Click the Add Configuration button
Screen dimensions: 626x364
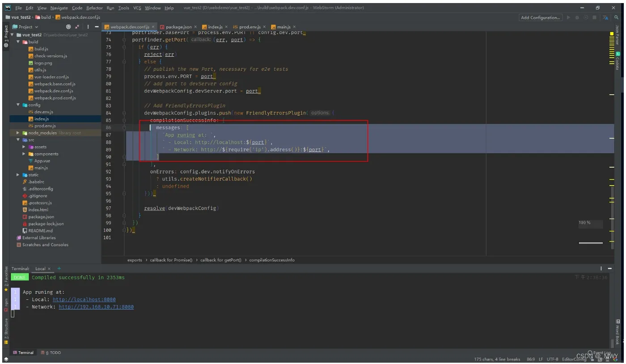(541, 17)
